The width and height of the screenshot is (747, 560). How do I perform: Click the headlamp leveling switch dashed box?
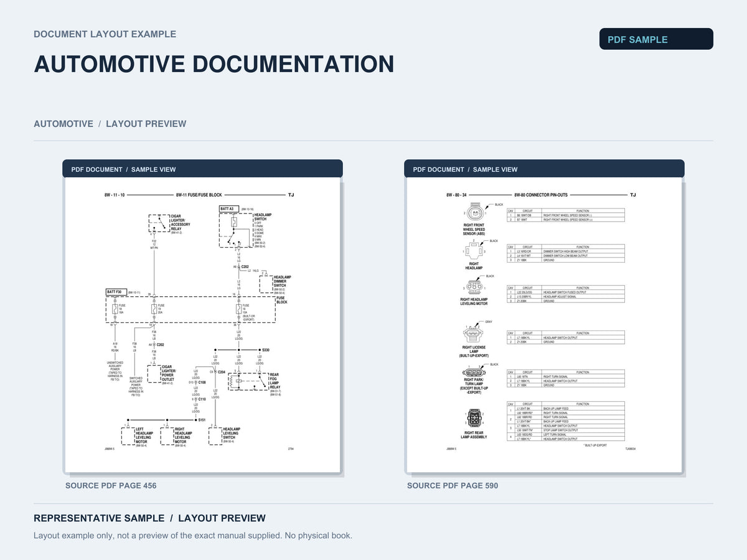point(215,436)
